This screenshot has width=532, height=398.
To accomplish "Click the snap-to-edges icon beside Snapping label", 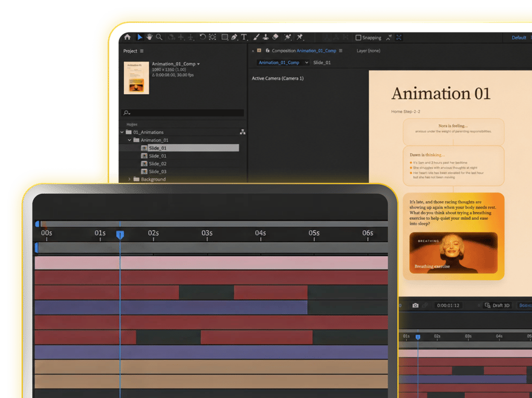I will point(389,37).
